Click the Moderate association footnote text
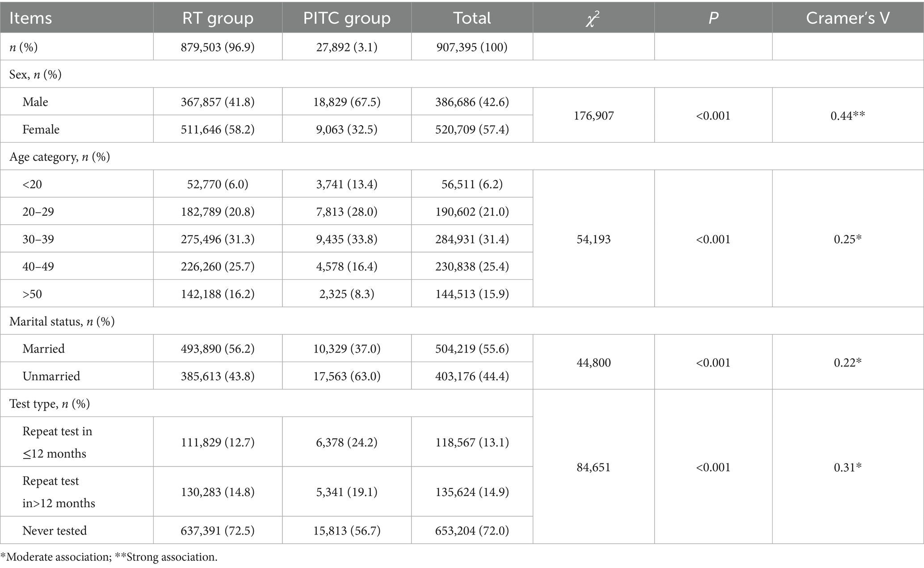924x568 pixels. tap(56, 557)
